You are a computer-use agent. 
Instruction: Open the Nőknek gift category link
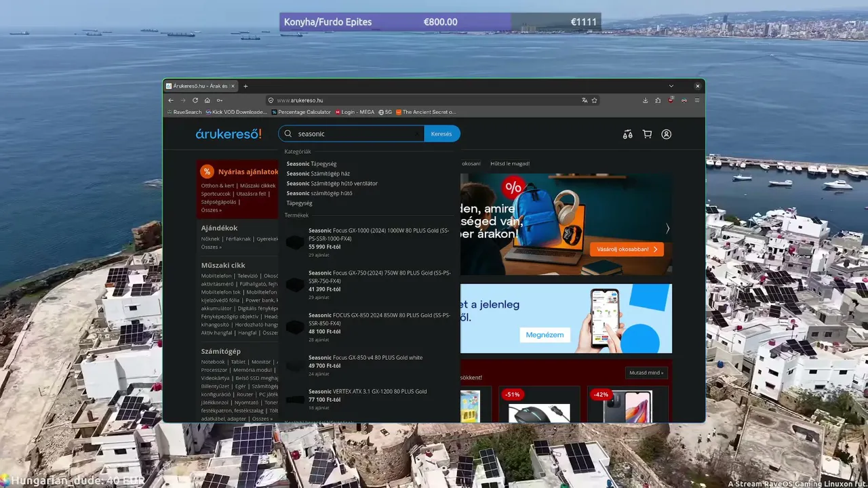pyautogui.click(x=210, y=239)
